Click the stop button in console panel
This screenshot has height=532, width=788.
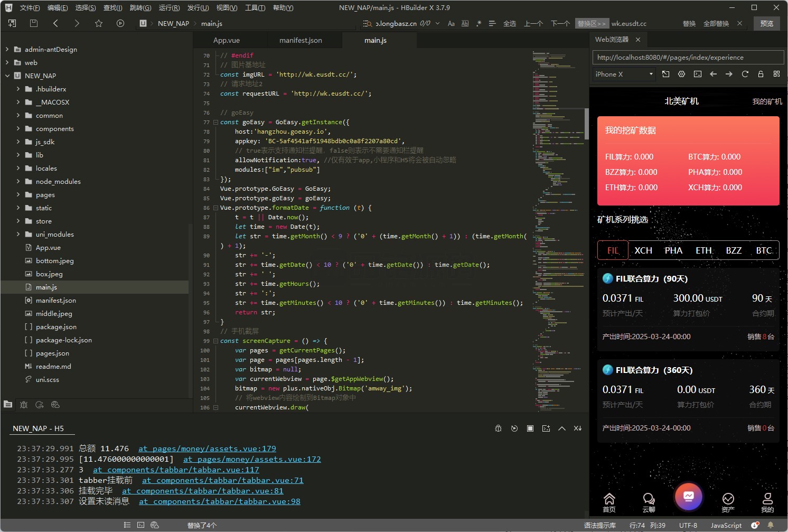click(530, 428)
